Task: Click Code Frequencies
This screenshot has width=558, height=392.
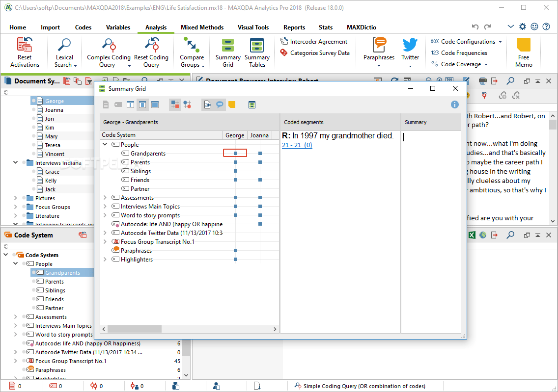Action: tap(459, 53)
